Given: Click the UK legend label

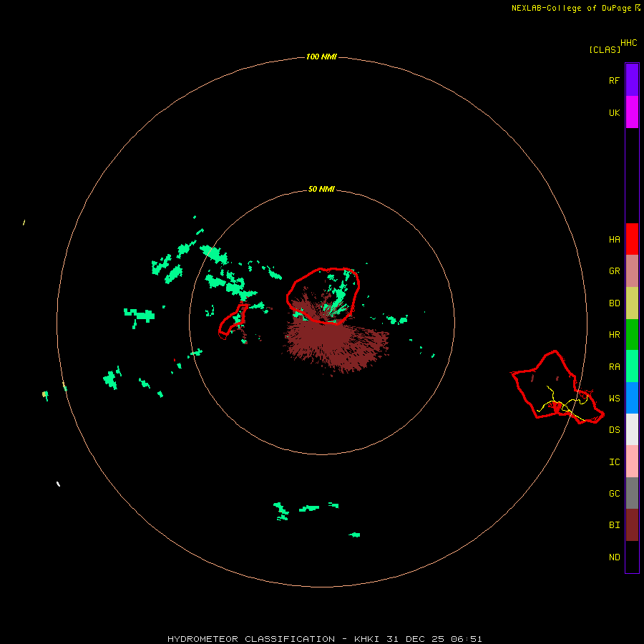Looking at the screenshot, I should pos(614,112).
